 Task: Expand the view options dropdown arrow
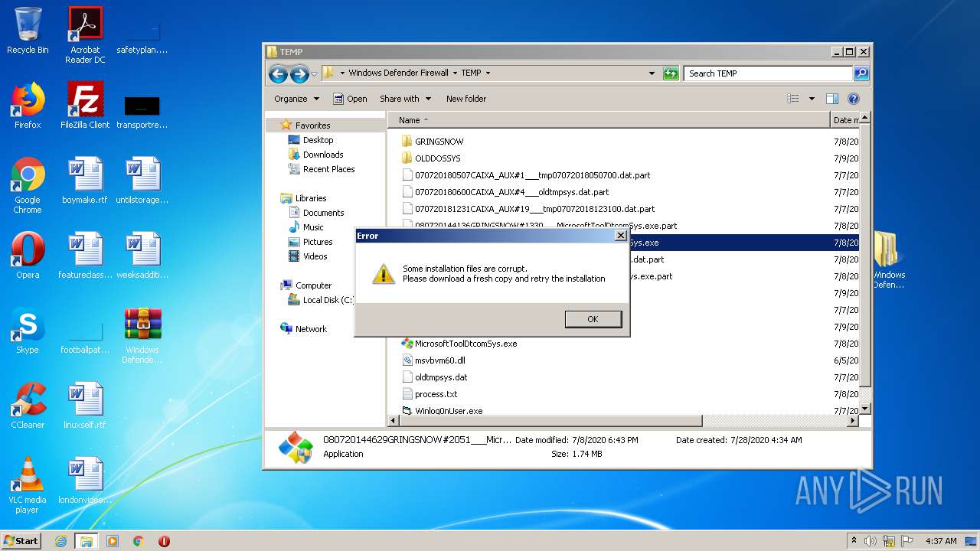click(x=812, y=99)
